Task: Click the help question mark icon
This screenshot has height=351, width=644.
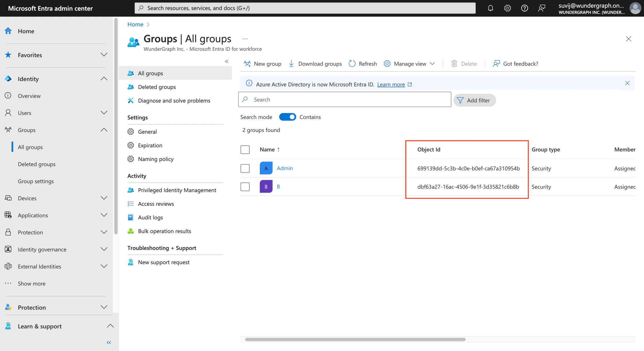Action: (x=525, y=8)
